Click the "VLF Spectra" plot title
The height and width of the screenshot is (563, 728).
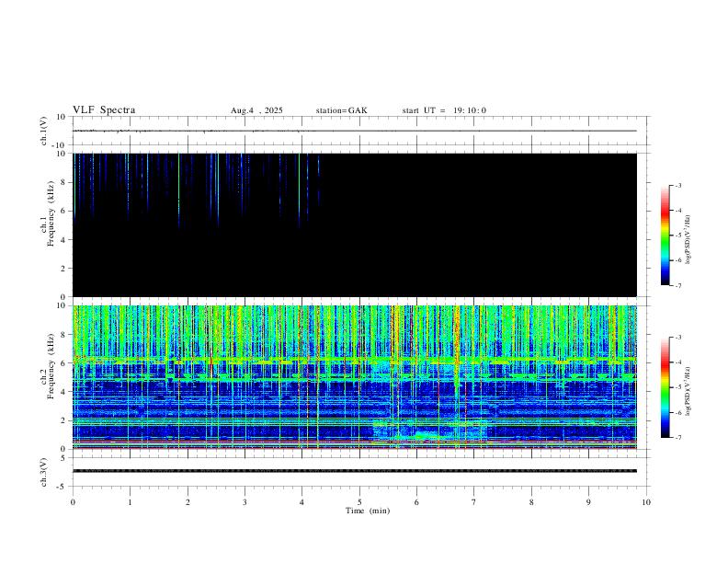(104, 110)
